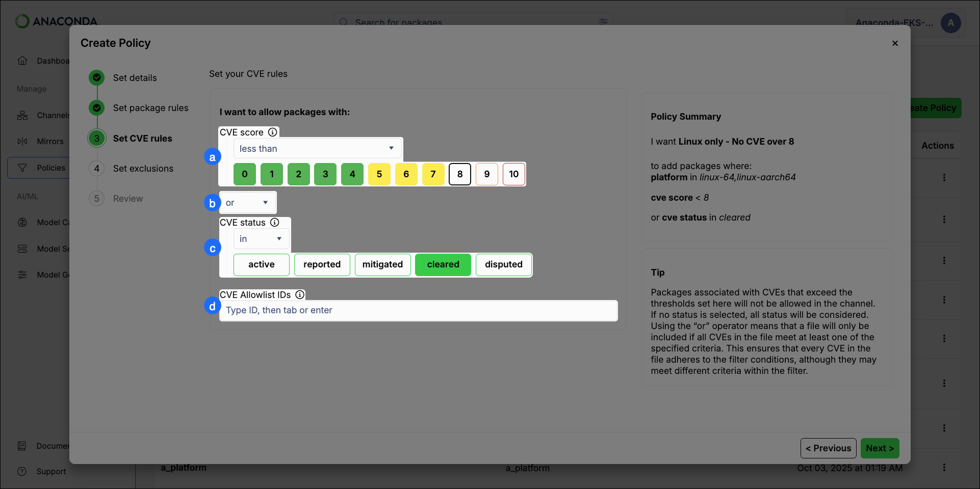Toggle CVE score 5 in the score selector
The width and height of the screenshot is (980, 489).
379,174
